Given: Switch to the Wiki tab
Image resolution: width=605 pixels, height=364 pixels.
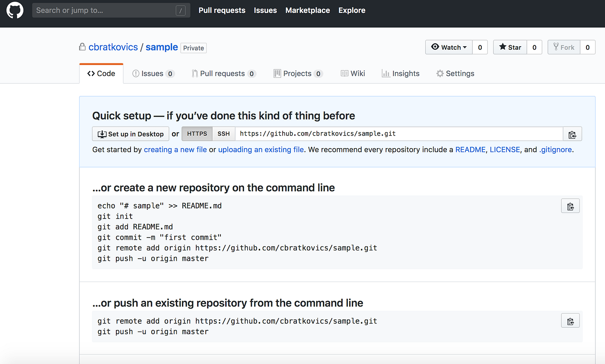Looking at the screenshot, I should pos(353,73).
